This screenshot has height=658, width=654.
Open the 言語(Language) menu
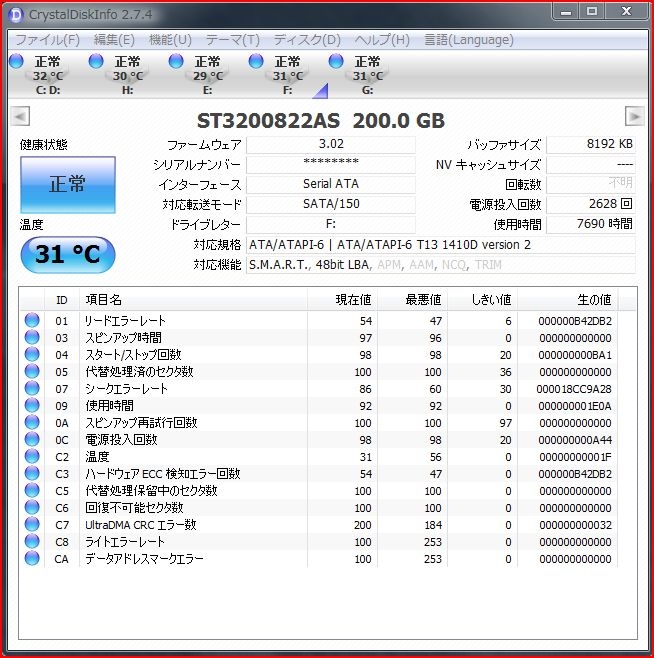469,40
